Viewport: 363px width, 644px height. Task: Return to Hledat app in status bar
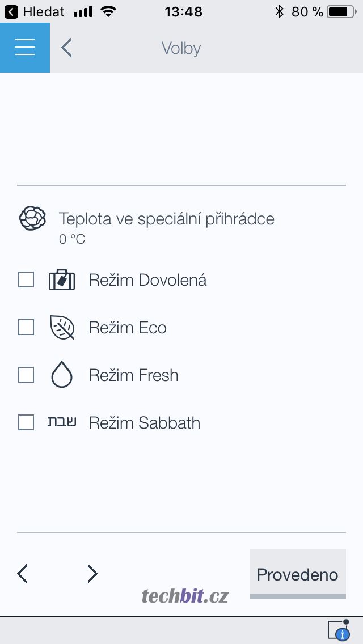tap(35, 11)
